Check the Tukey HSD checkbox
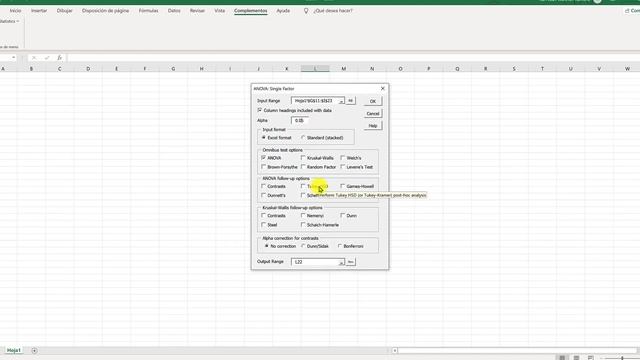The image size is (640, 360). coord(303,186)
